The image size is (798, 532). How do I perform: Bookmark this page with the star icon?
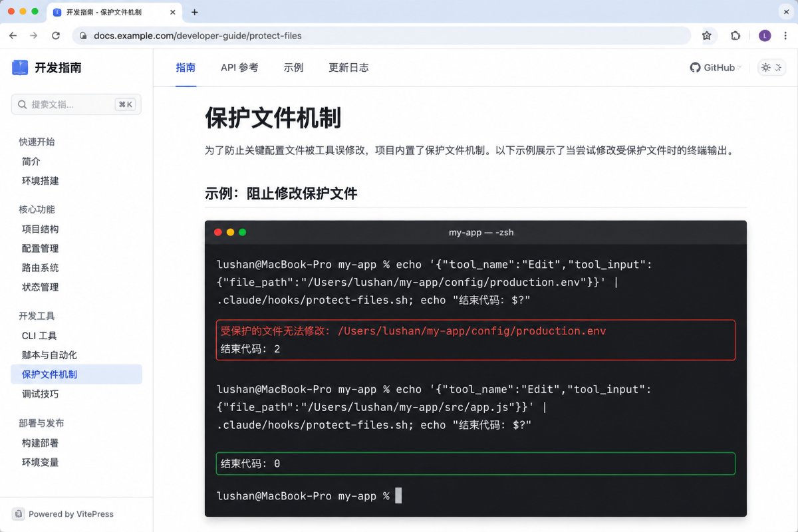706,35
